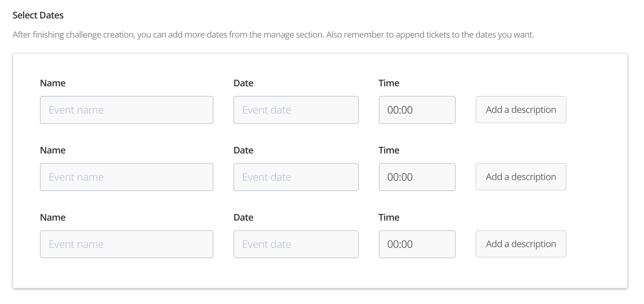644x304 pixels.
Task: Select the third row's Event name field
Action: click(126, 244)
